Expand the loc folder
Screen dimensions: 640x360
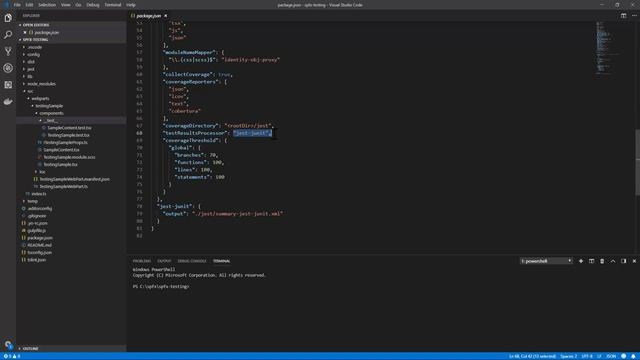(x=42, y=172)
